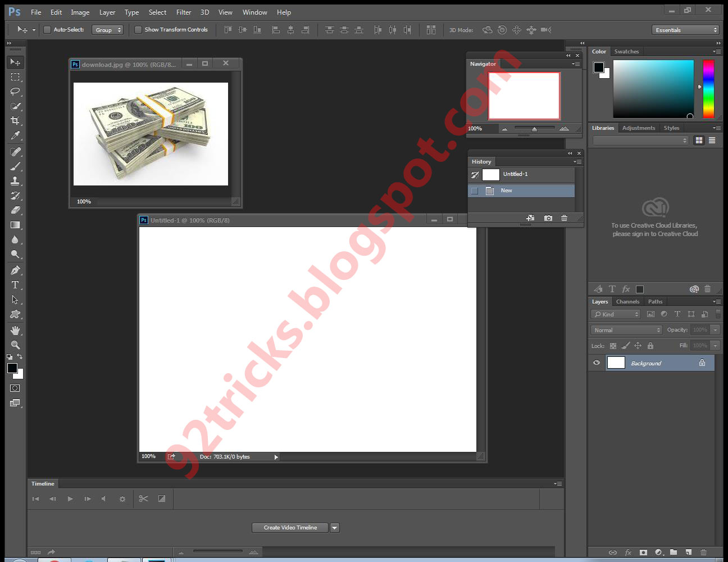Select the Gradient tool
The width and height of the screenshot is (728, 562).
(15, 225)
